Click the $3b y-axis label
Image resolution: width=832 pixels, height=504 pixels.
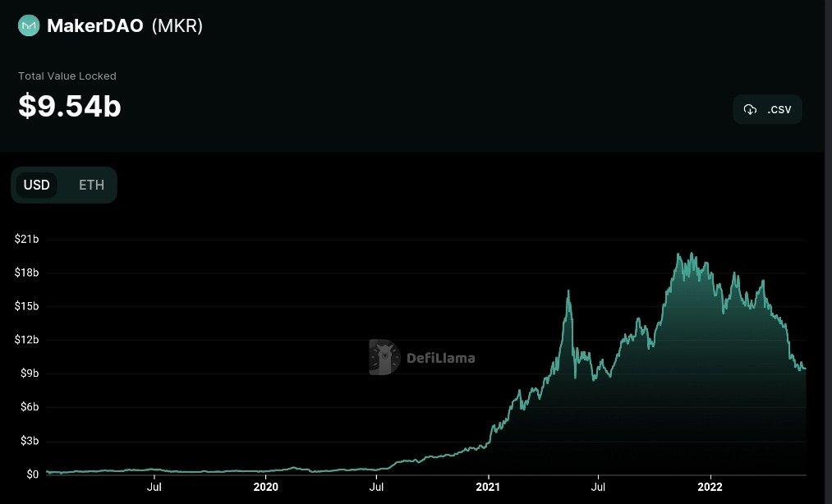click(30, 441)
